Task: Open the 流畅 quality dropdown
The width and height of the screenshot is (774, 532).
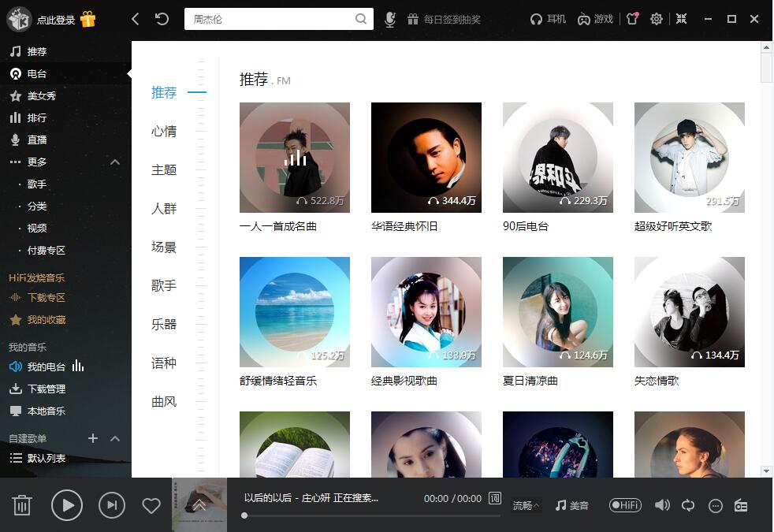Action: tap(525, 505)
